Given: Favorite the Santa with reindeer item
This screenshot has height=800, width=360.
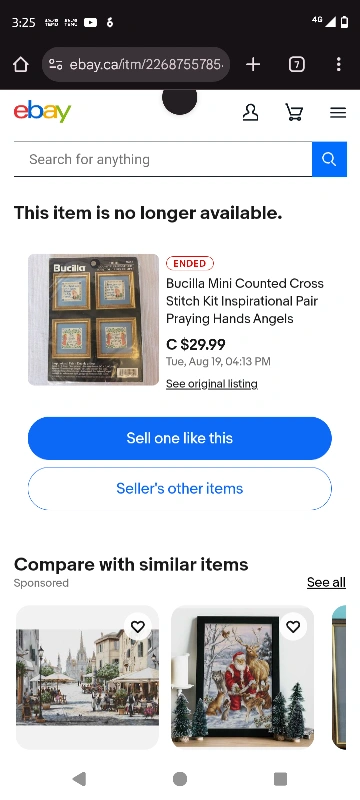Looking at the screenshot, I should 293,627.
